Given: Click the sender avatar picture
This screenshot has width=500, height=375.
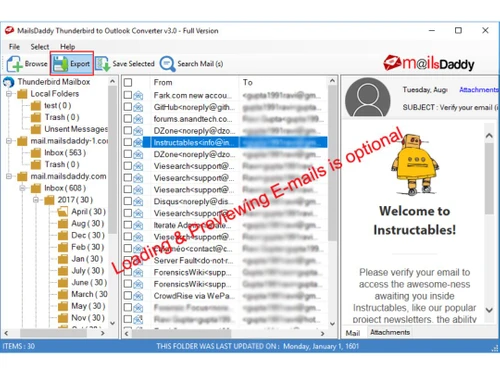Looking at the screenshot, I should pos(367,98).
